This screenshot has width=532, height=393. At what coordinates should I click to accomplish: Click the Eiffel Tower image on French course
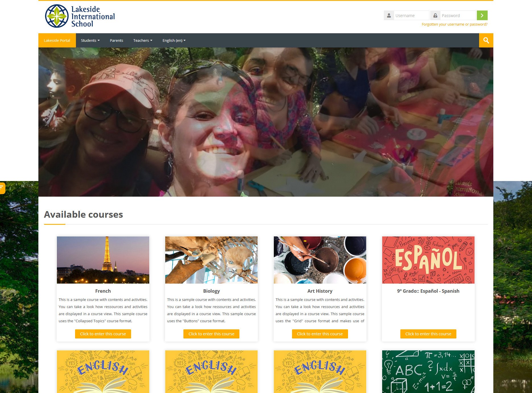point(103,260)
